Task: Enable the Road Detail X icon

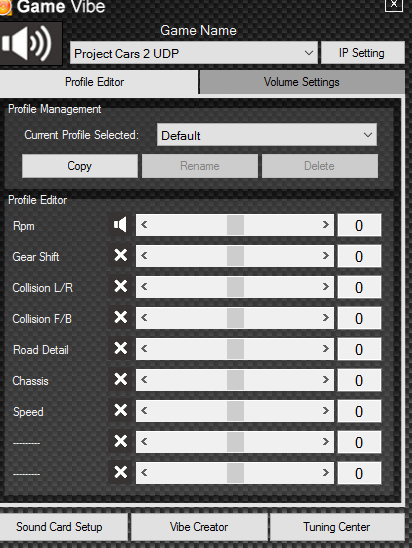Action: [120, 349]
